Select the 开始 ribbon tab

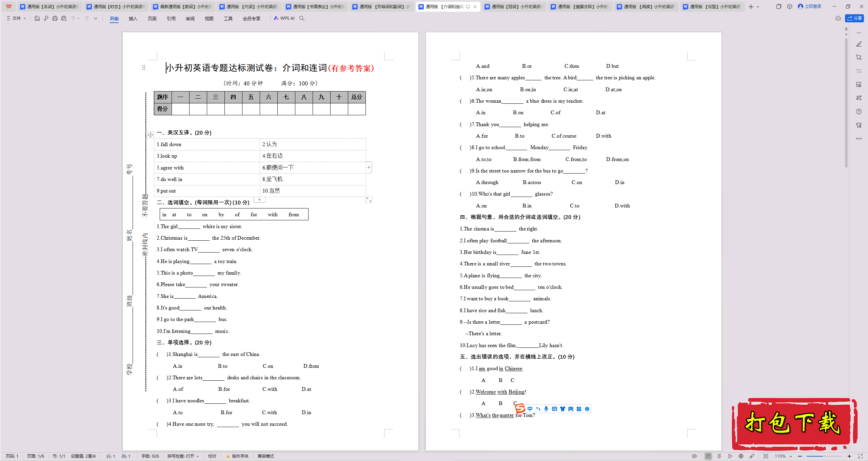[x=114, y=19]
